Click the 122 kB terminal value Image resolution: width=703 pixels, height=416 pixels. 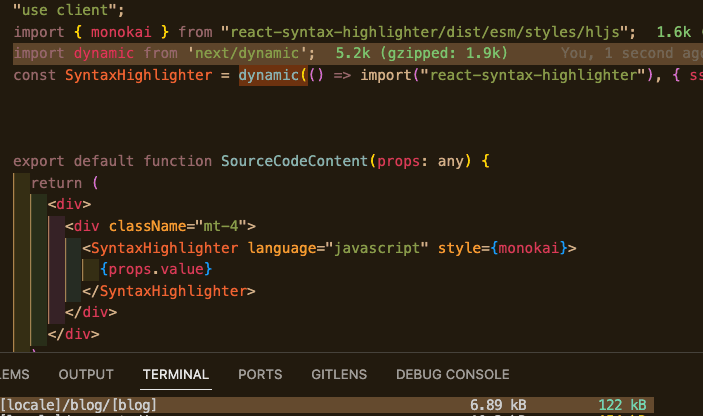(623, 405)
